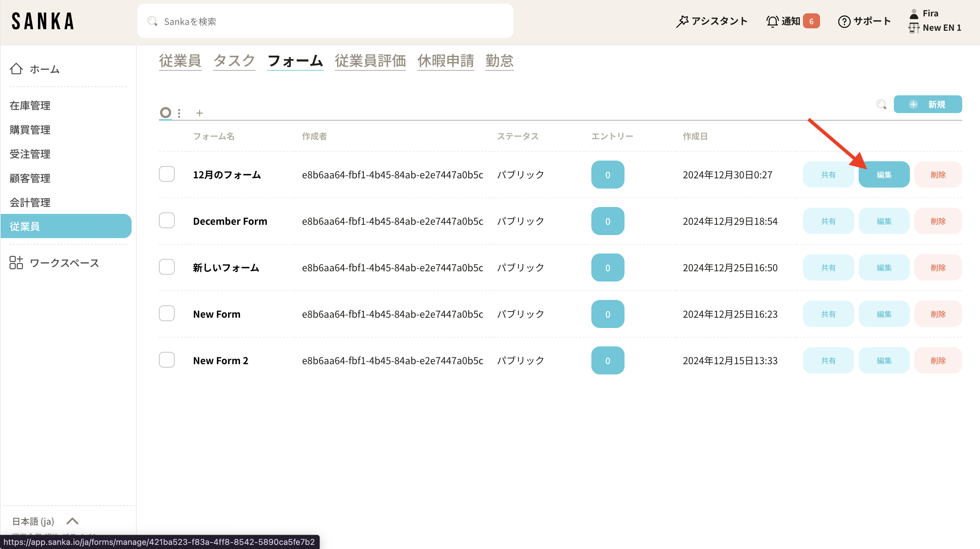The width and height of the screenshot is (980, 549).
Task: Switch to the 従業員評価 tab
Action: 370,61
